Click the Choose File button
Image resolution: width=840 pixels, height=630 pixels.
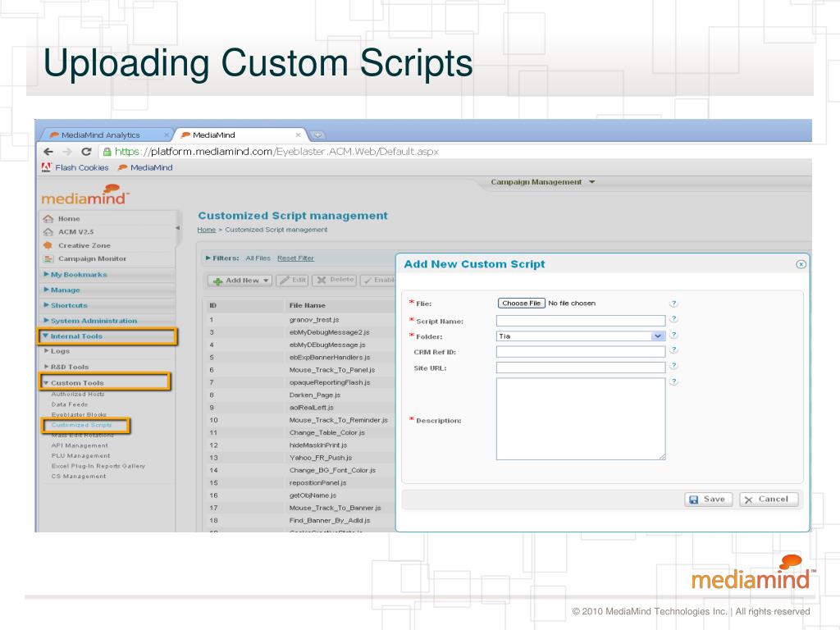click(521, 304)
